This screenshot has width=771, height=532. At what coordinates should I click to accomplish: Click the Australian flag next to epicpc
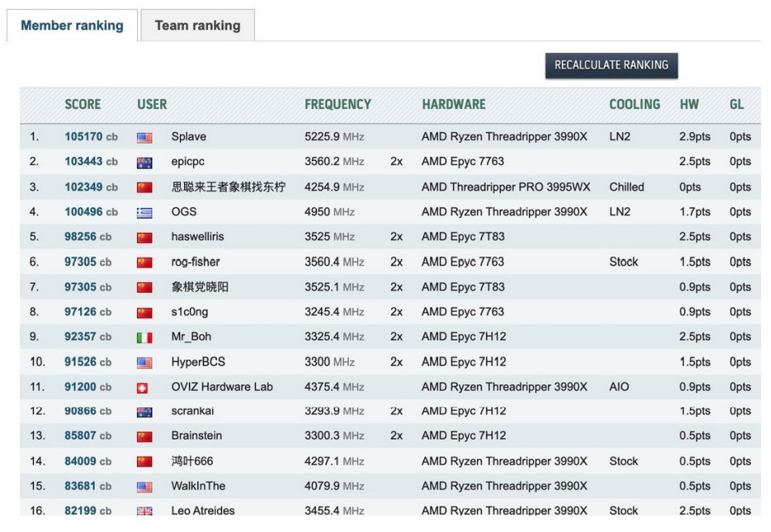144,162
